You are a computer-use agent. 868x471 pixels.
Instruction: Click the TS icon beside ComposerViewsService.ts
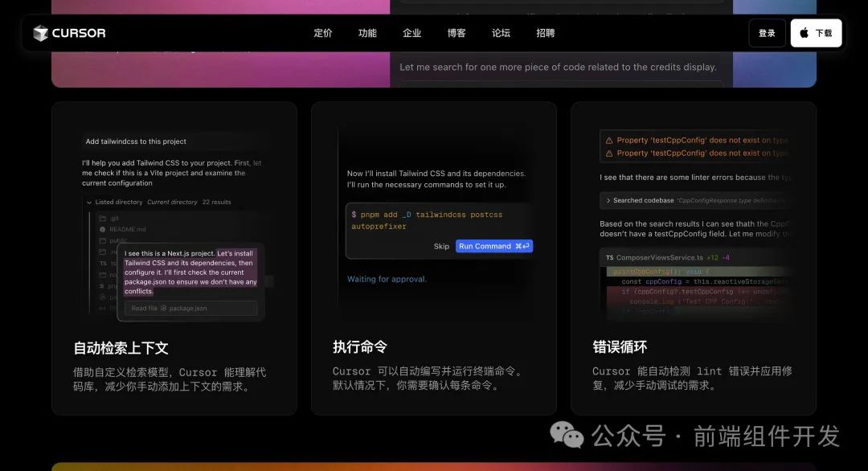[609, 258]
